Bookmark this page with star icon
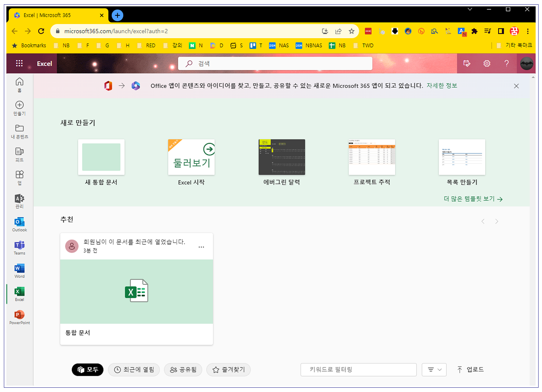 click(x=352, y=31)
